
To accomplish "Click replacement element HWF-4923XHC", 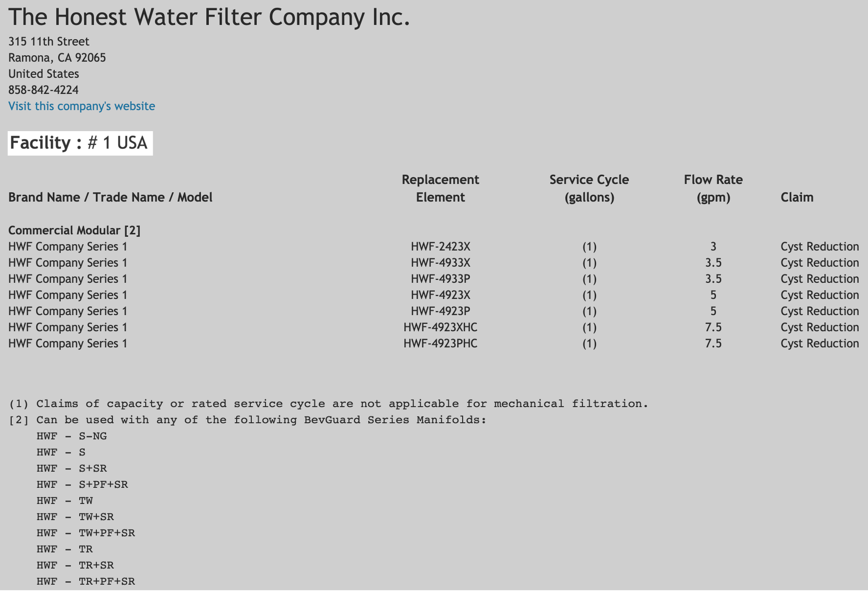I will (x=441, y=327).
